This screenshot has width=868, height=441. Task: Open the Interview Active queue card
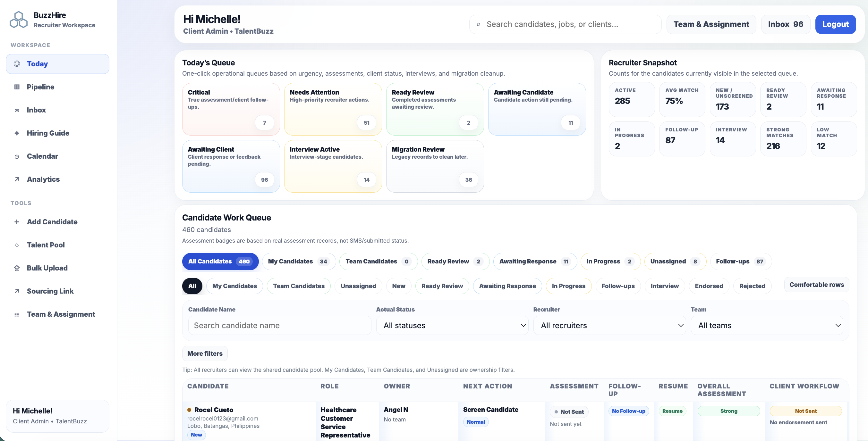[x=333, y=166]
